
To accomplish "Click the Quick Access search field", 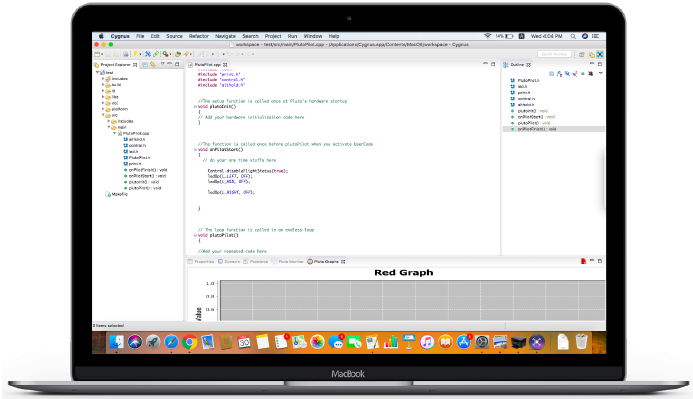I will coord(554,54).
